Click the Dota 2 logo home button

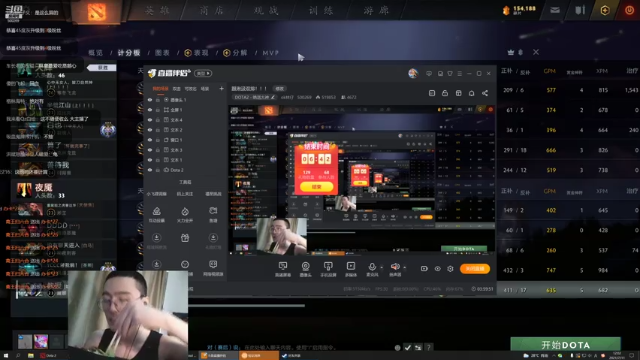click(x=97, y=11)
